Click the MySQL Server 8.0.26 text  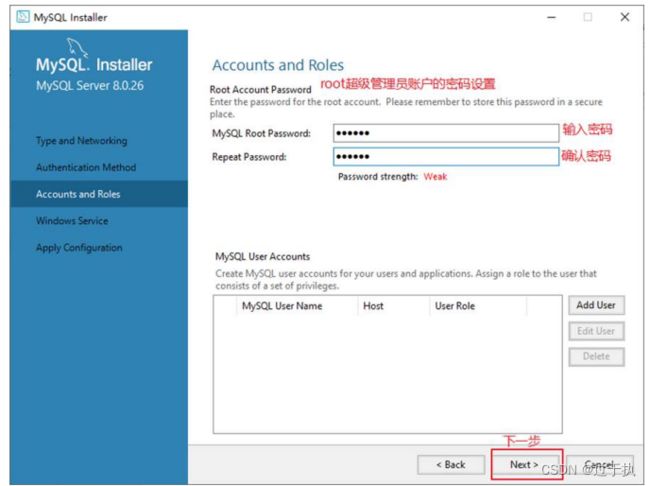point(90,86)
